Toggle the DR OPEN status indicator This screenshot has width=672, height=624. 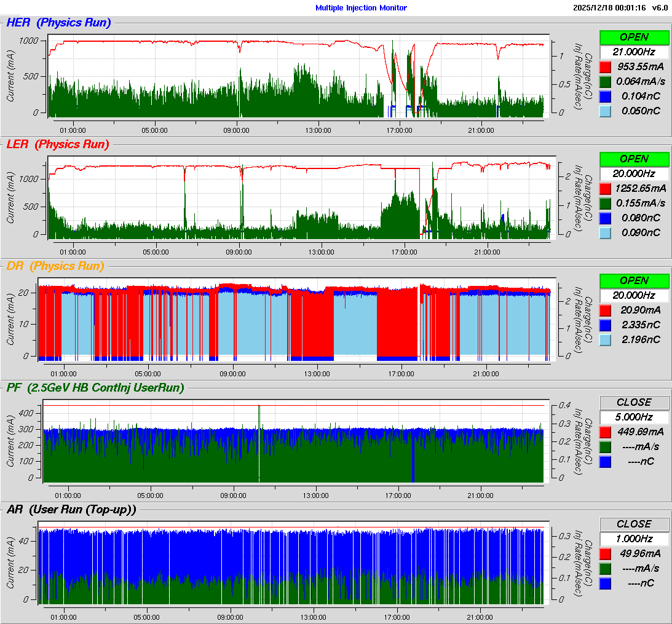point(634,281)
